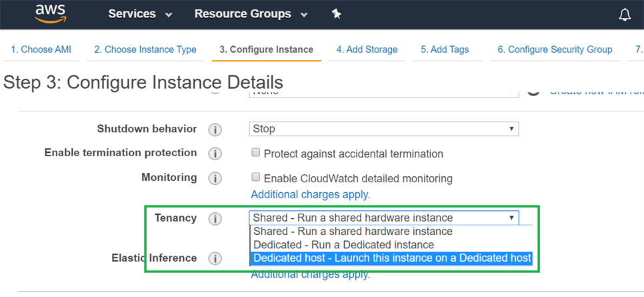This screenshot has width=644, height=297.
Task: Click Additional charges apply link under Monitoring
Action: tap(310, 195)
